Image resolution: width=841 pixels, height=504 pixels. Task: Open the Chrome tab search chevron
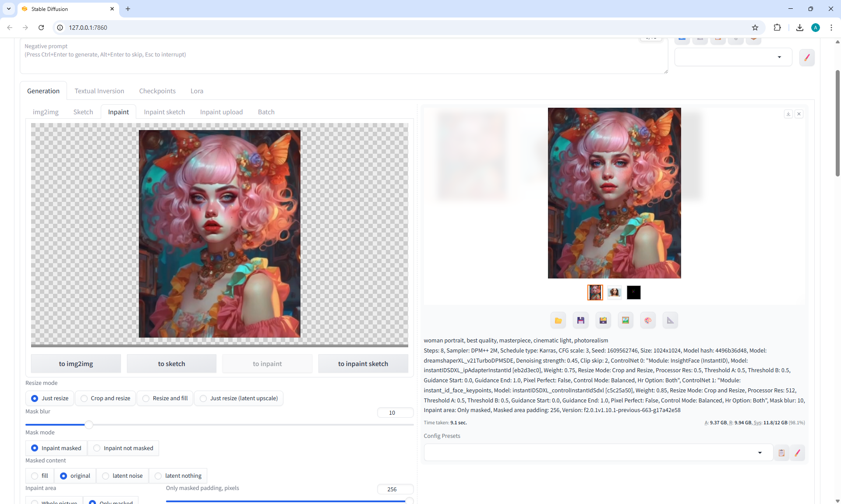(x=8, y=9)
